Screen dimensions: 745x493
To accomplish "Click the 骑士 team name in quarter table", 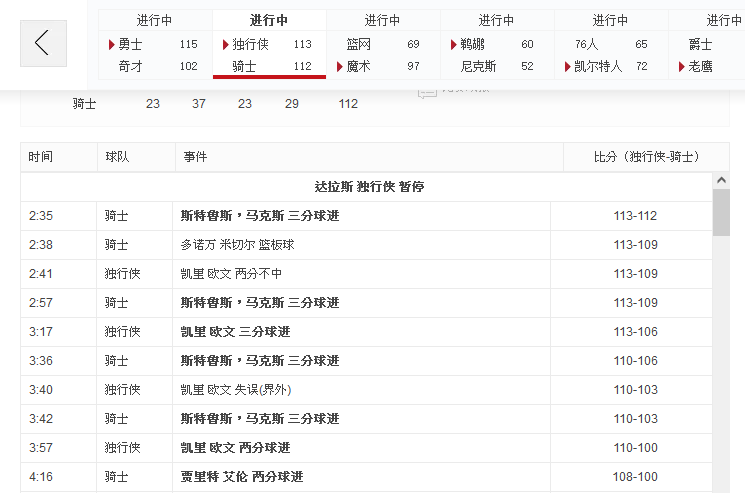I will tap(85, 104).
